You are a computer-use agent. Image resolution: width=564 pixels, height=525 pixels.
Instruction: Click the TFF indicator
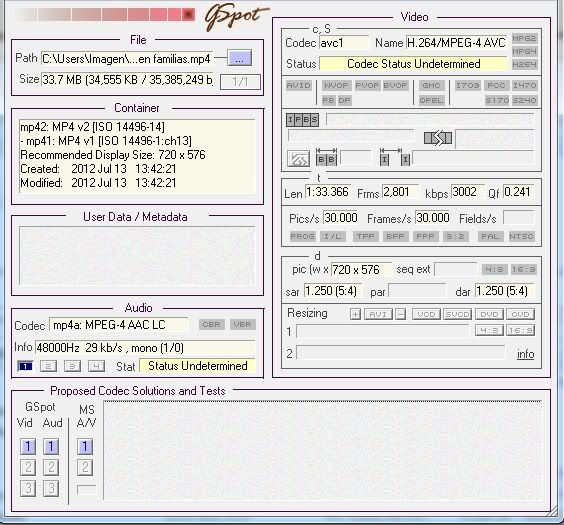click(x=365, y=236)
